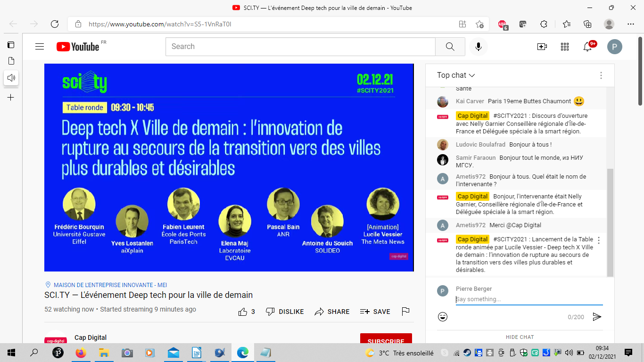Start voice search with microphone icon
The width and height of the screenshot is (644, 362).
tap(479, 47)
